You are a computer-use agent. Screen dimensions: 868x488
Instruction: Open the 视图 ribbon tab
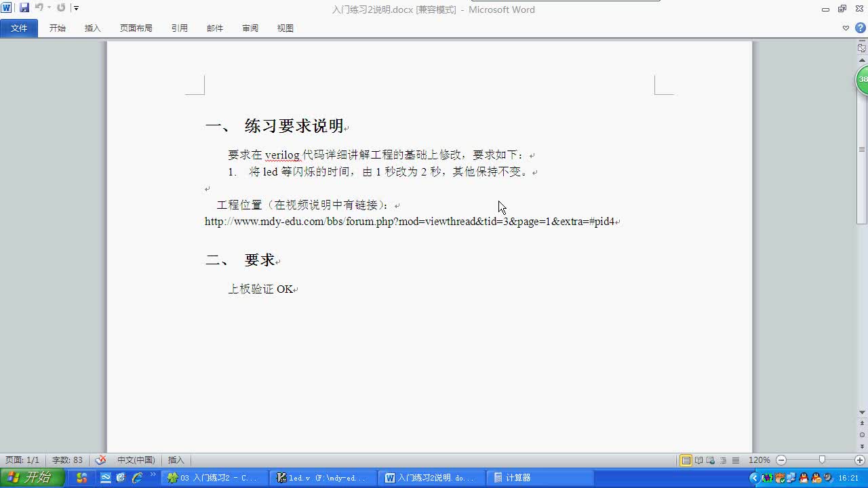point(285,28)
